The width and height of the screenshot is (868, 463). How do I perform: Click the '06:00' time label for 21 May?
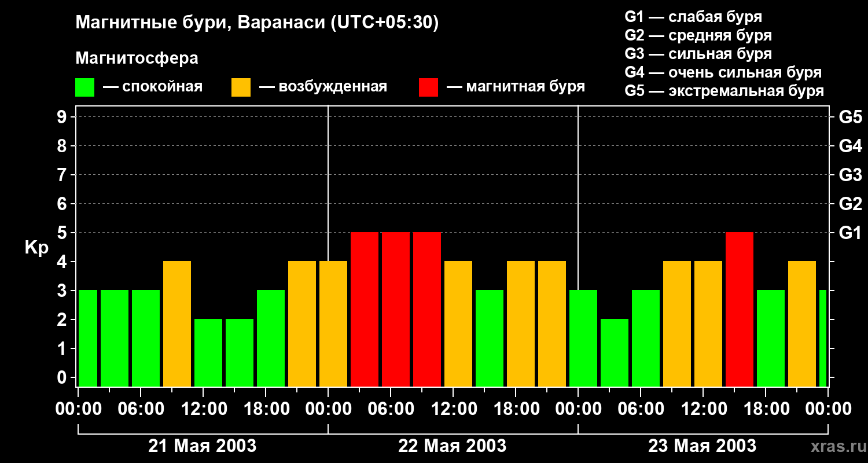pos(141,409)
